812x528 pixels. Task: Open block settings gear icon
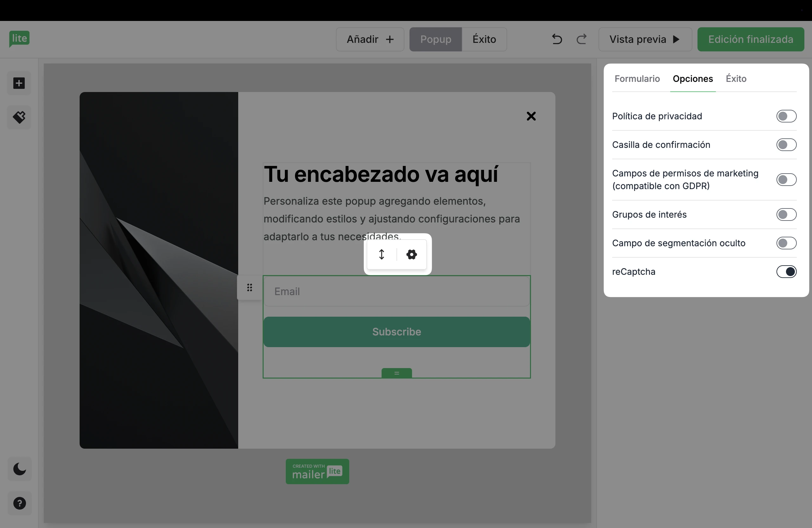(411, 254)
